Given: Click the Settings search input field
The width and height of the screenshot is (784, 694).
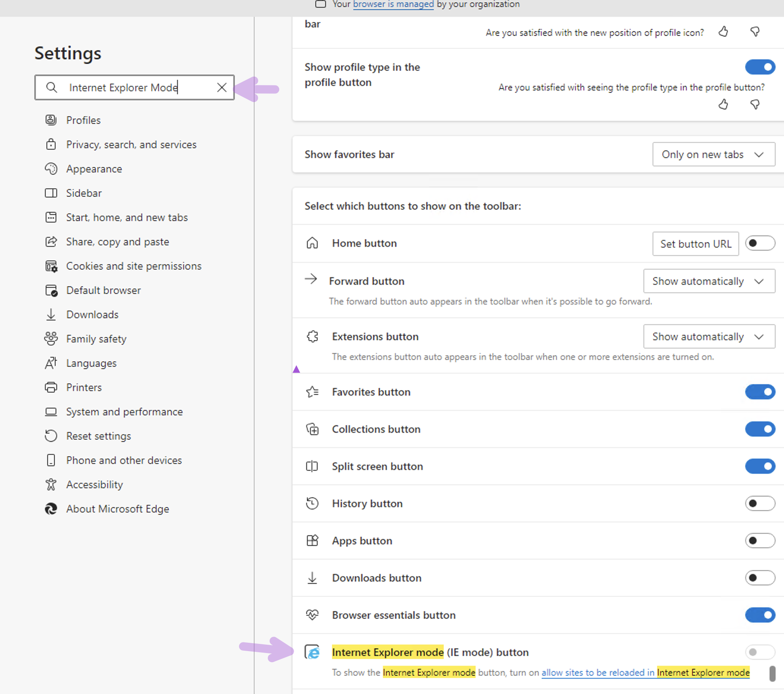Looking at the screenshot, I should [134, 87].
